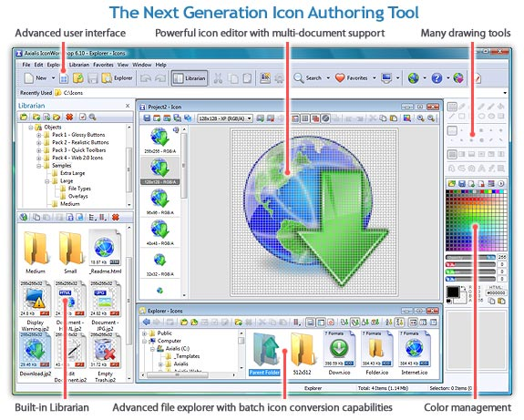Select the 256x256 - RGB/A image format
Image resolution: width=524 pixels, height=420 pixels.
pyautogui.click(x=160, y=140)
